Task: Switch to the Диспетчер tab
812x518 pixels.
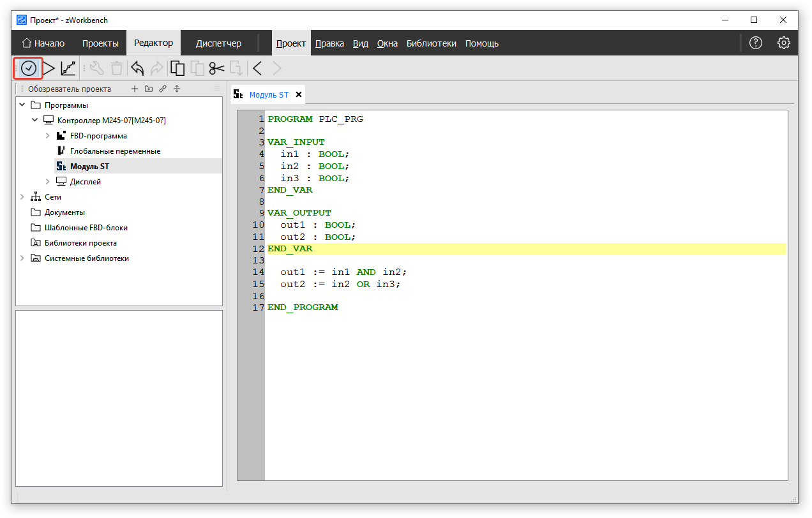Action: tap(218, 43)
